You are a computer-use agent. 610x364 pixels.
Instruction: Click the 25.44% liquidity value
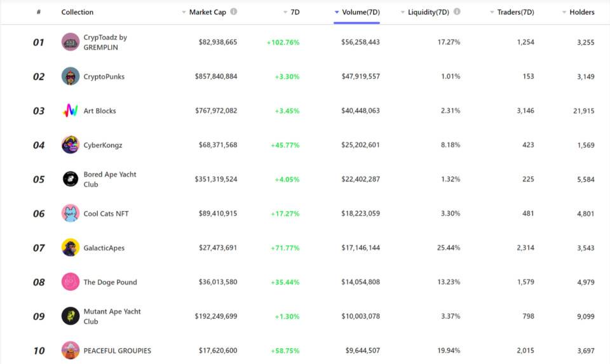coord(449,247)
